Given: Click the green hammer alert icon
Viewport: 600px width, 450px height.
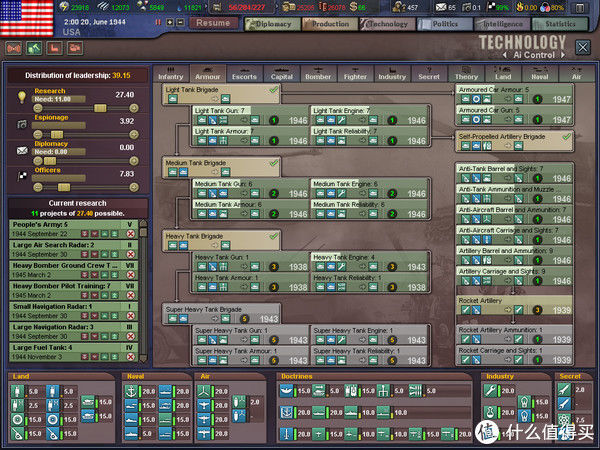Looking at the screenshot, I should 34,49.
